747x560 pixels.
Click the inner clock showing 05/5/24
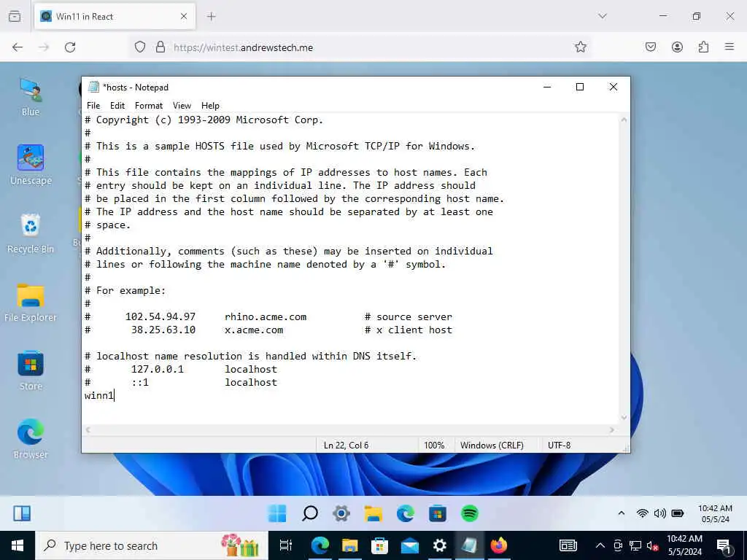pos(715,513)
